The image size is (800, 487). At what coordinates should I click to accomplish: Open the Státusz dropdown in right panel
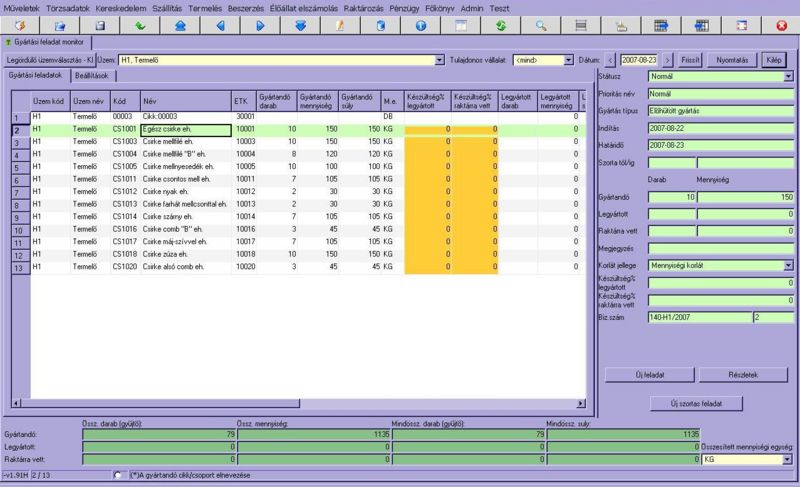pyautogui.click(x=788, y=76)
